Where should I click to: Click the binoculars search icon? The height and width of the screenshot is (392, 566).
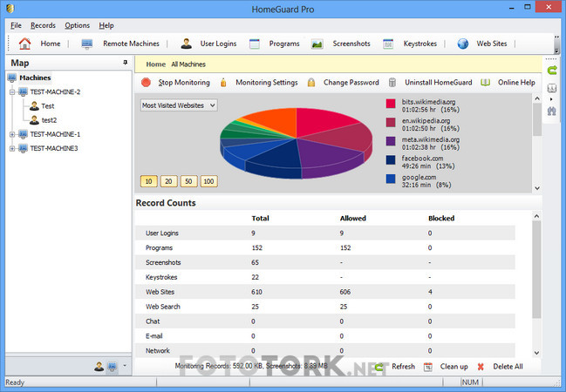[551, 111]
